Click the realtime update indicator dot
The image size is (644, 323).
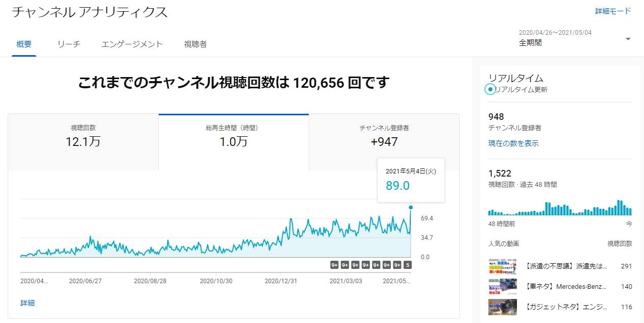490,89
